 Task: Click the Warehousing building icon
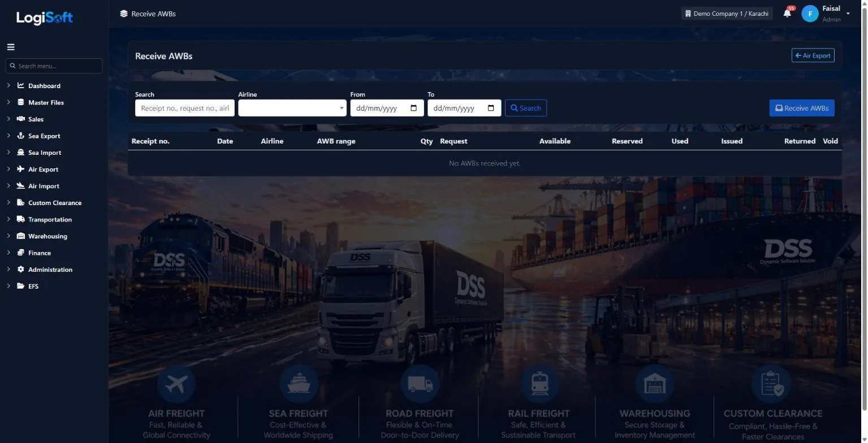[21, 236]
